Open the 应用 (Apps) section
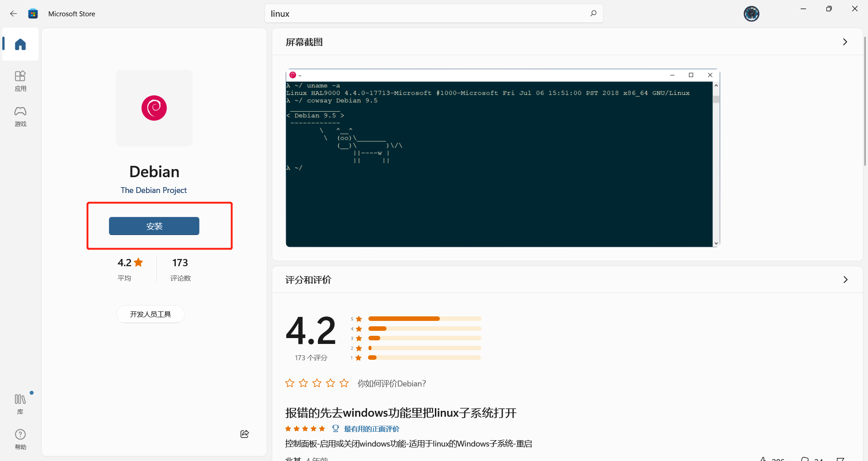Viewport: 868px width, 461px height. [20, 81]
